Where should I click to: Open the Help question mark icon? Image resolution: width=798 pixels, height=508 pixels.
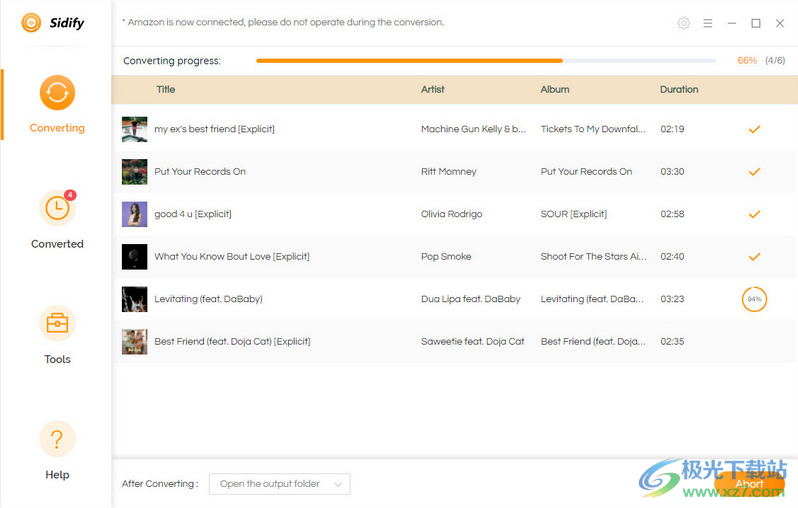point(57,439)
